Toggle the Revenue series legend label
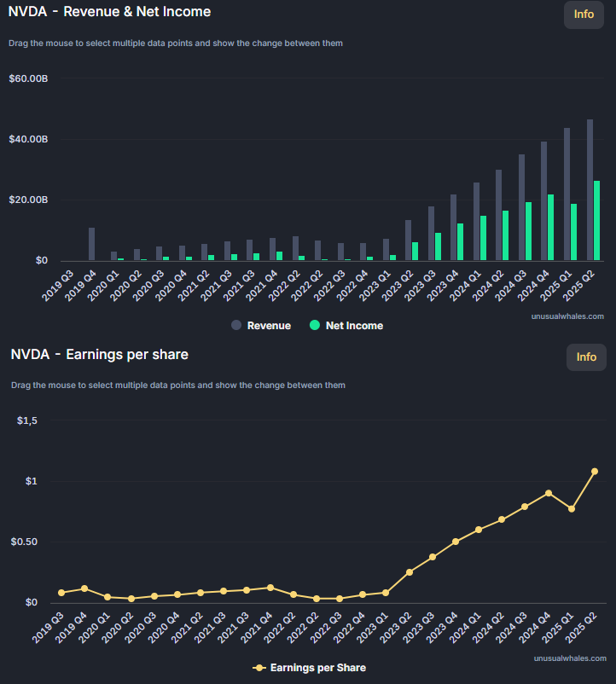 [269, 326]
